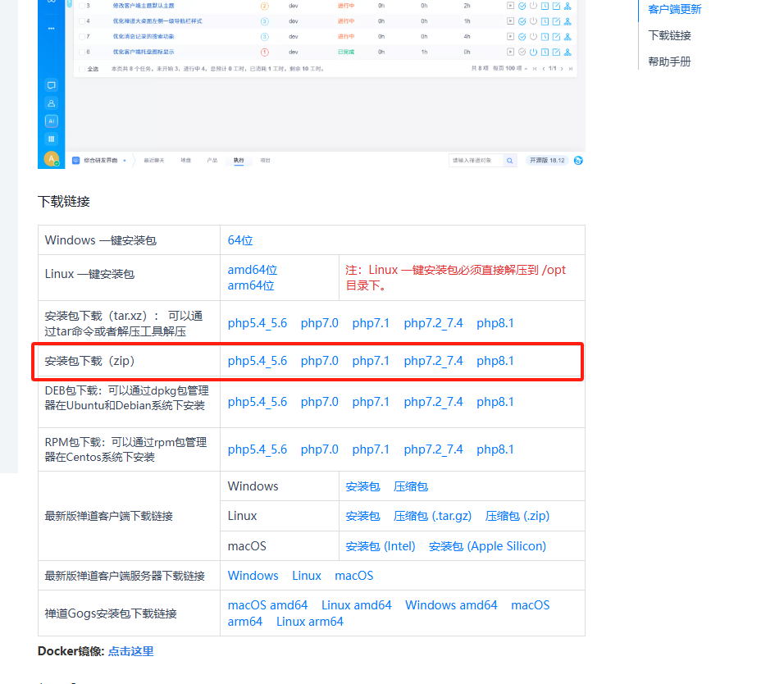
Task: Download the Gogs package for macOS amd64
Action: (267, 605)
